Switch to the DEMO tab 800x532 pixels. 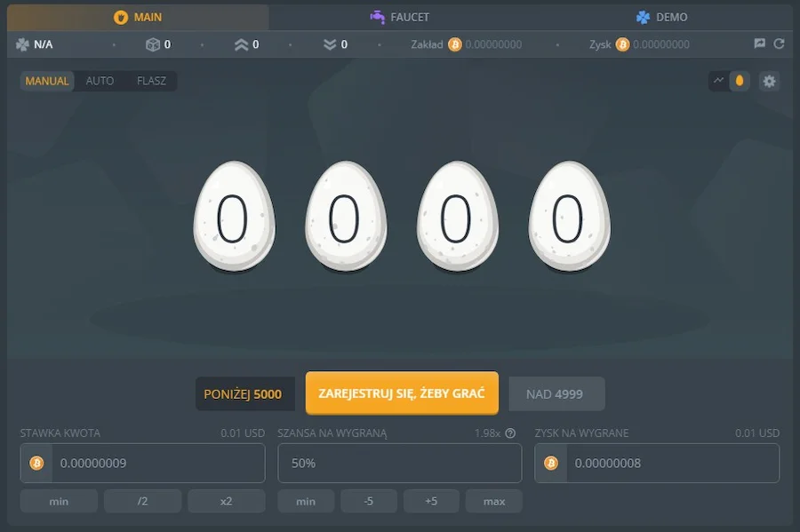coord(661,18)
